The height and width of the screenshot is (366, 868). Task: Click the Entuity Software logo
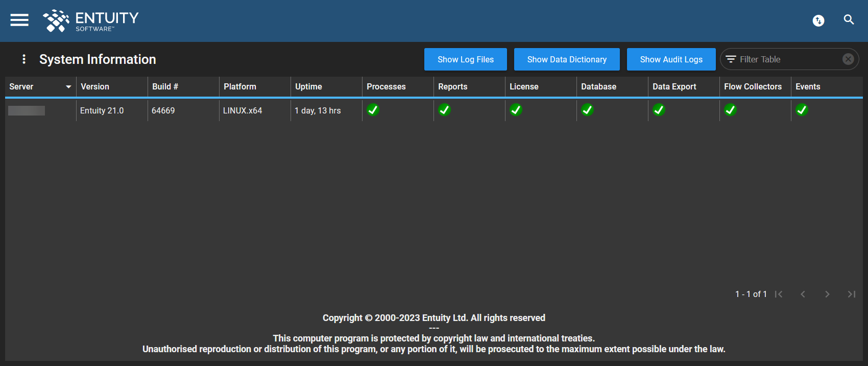click(91, 21)
